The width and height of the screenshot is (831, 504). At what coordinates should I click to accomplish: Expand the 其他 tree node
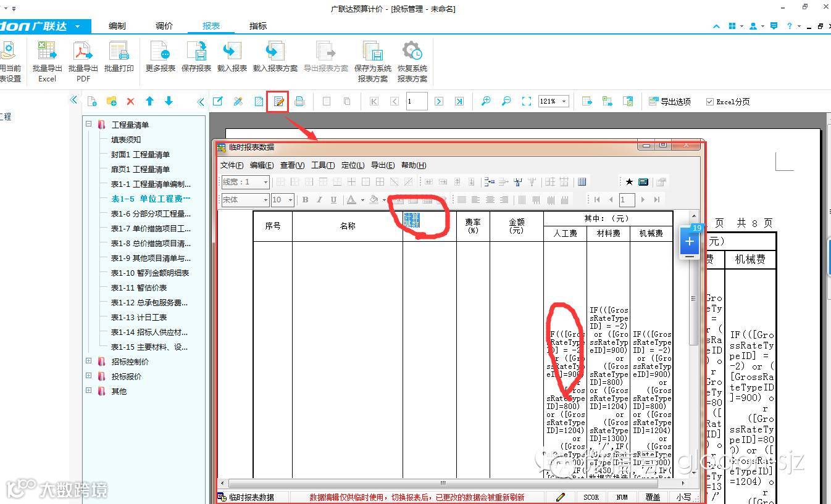tap(89, 390)
